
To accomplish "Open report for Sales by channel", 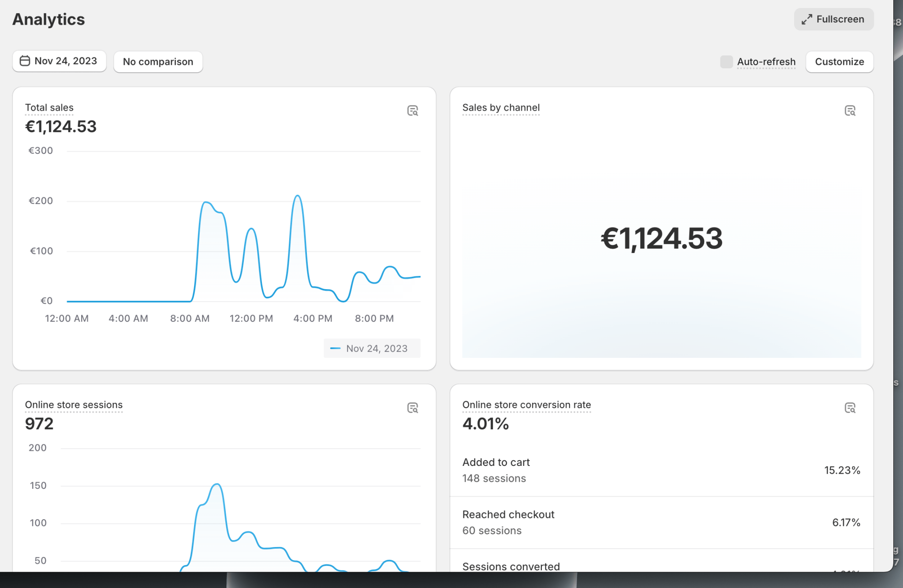I will (x=850, y=111).
